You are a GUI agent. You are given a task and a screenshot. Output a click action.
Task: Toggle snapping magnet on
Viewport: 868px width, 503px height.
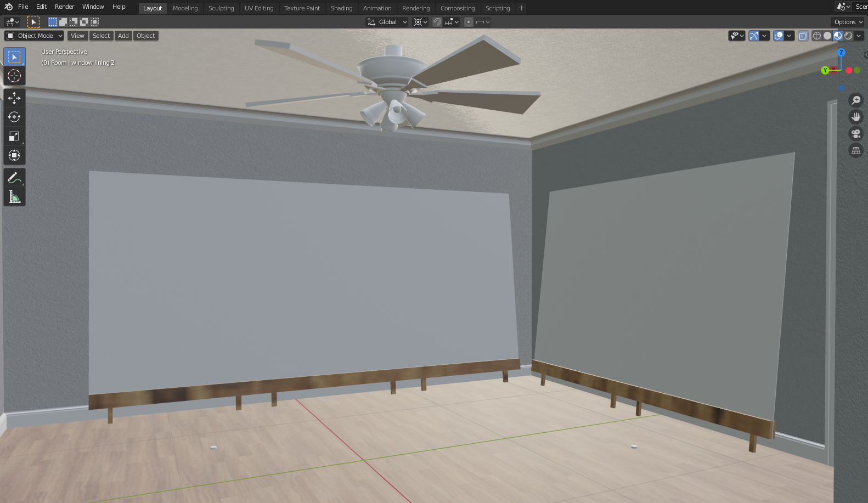coord(437,22)
